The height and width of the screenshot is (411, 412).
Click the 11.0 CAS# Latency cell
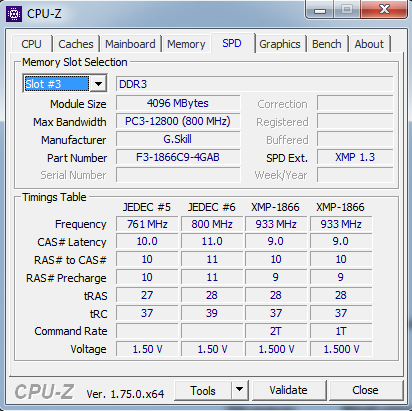212,241
